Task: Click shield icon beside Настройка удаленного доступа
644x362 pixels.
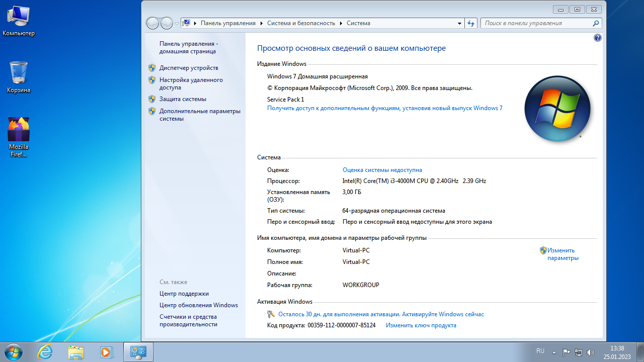Action: (152, 80)
